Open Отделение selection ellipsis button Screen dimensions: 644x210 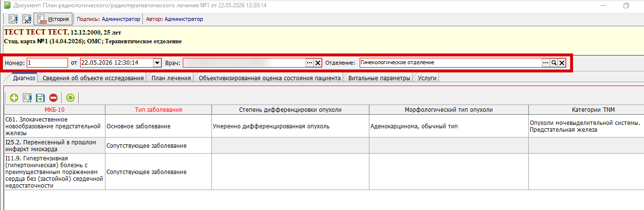tap(546, 63)
